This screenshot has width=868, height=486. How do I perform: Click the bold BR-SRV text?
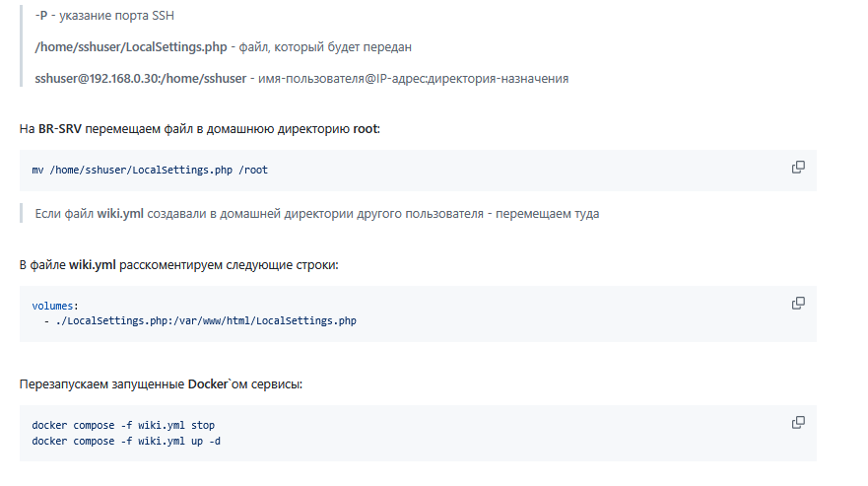click(x=60, y=129)
